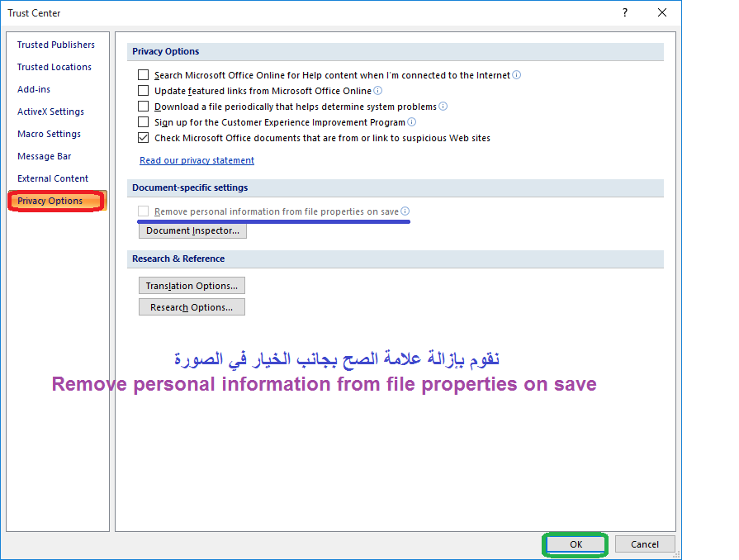Switch to Macro Settings category

click(50, 134)
